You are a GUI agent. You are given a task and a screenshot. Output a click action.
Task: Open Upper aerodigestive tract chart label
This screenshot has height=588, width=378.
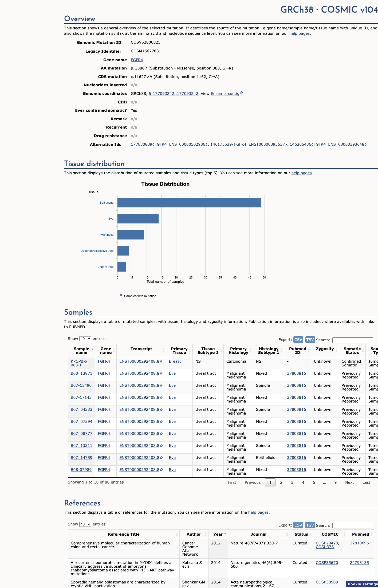[x=97, y=251]
